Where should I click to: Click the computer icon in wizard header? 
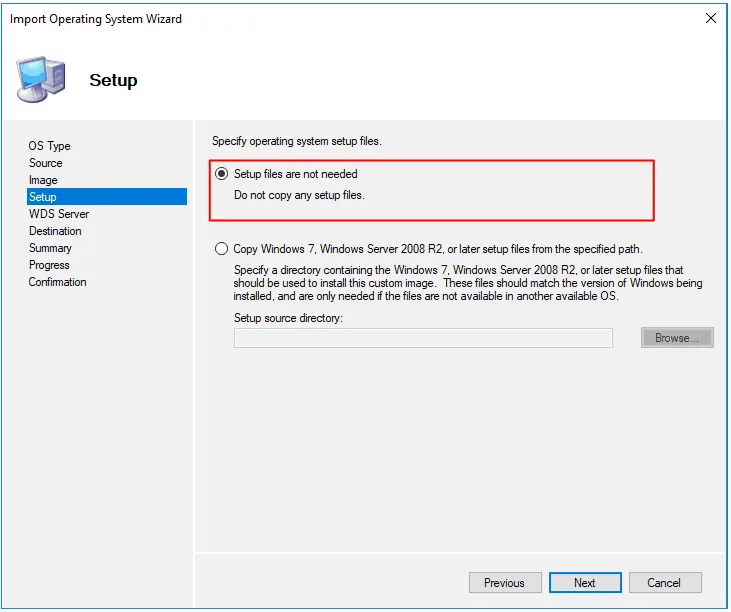[41, 80]
